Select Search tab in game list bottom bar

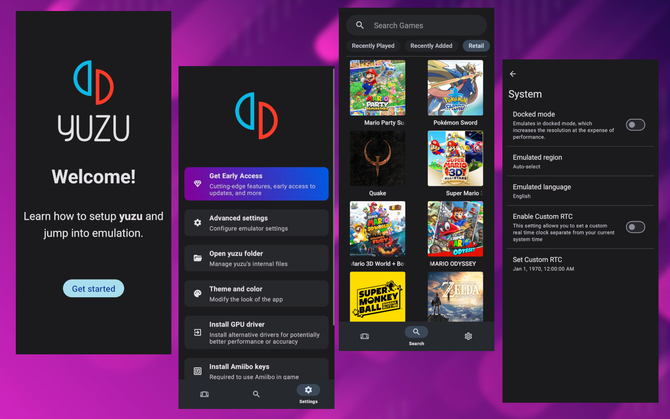(416, 336)
